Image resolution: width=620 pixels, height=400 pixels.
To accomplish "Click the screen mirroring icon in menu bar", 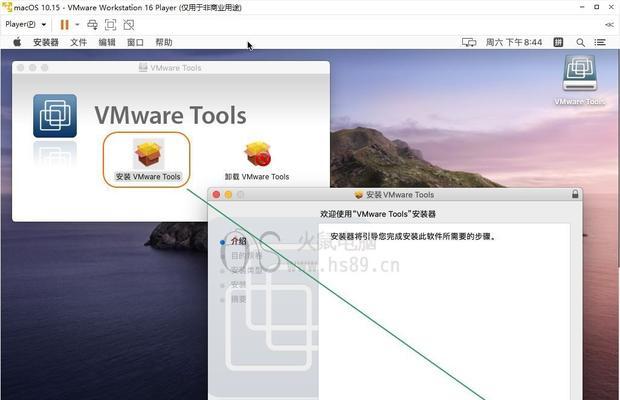I will click(x=469, y=42).
